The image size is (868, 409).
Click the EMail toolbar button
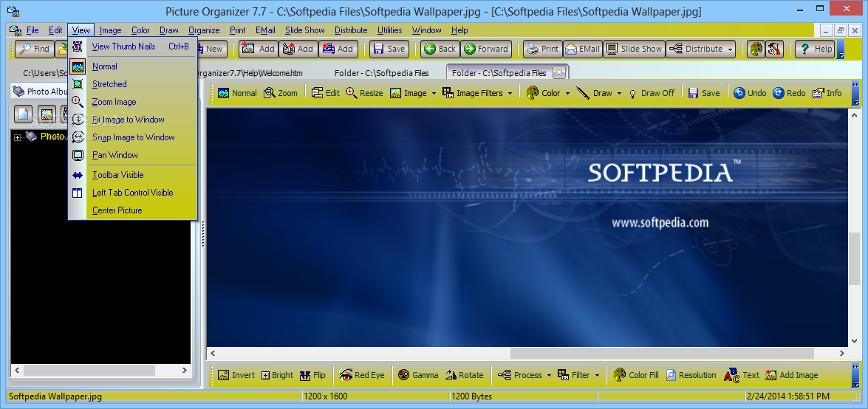pyautogui.click(x=583, y=49)
